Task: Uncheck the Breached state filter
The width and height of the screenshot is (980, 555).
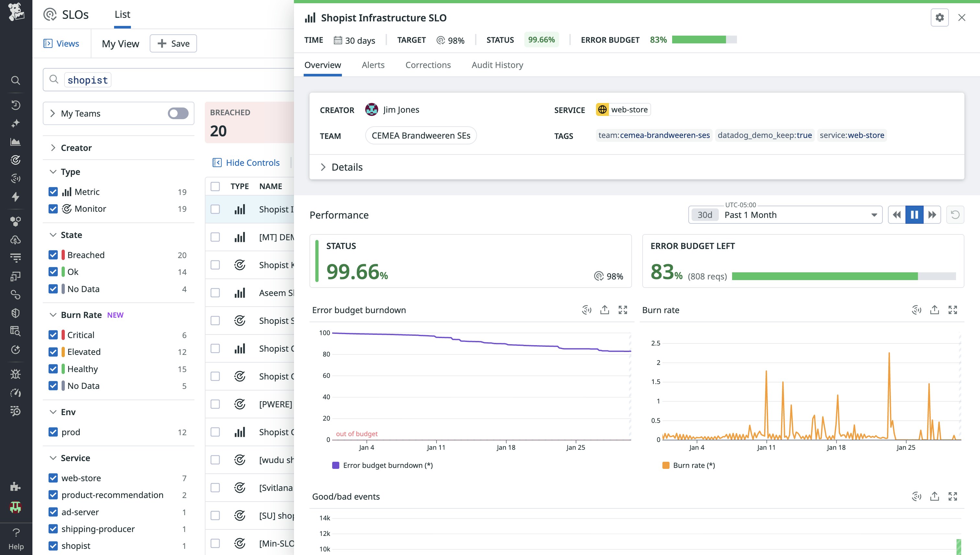Action: coord(53,255)
